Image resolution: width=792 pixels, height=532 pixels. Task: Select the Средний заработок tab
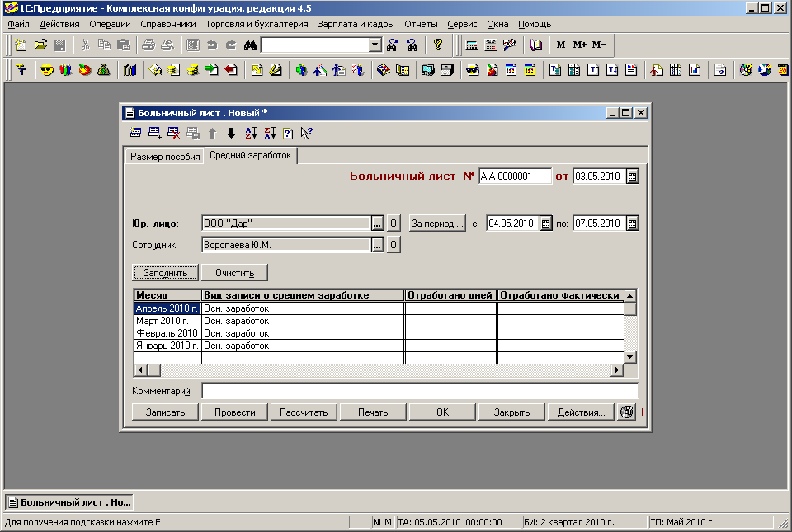251,155
